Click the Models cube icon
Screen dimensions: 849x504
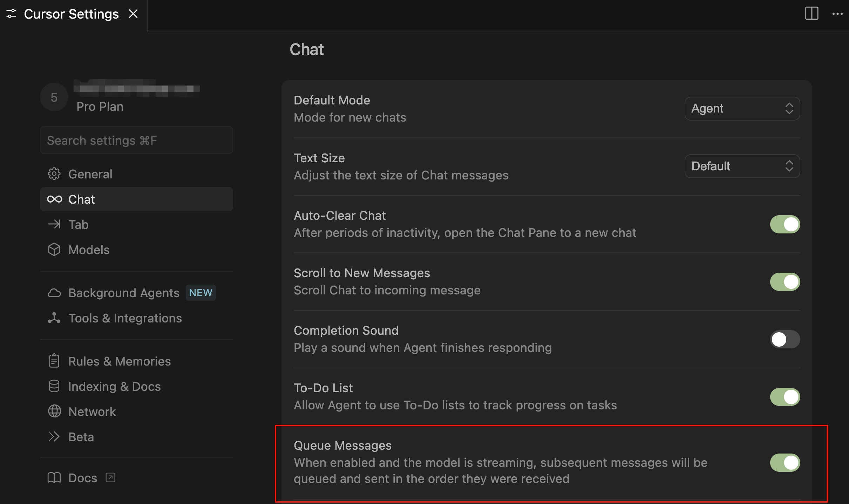point(54,250)
